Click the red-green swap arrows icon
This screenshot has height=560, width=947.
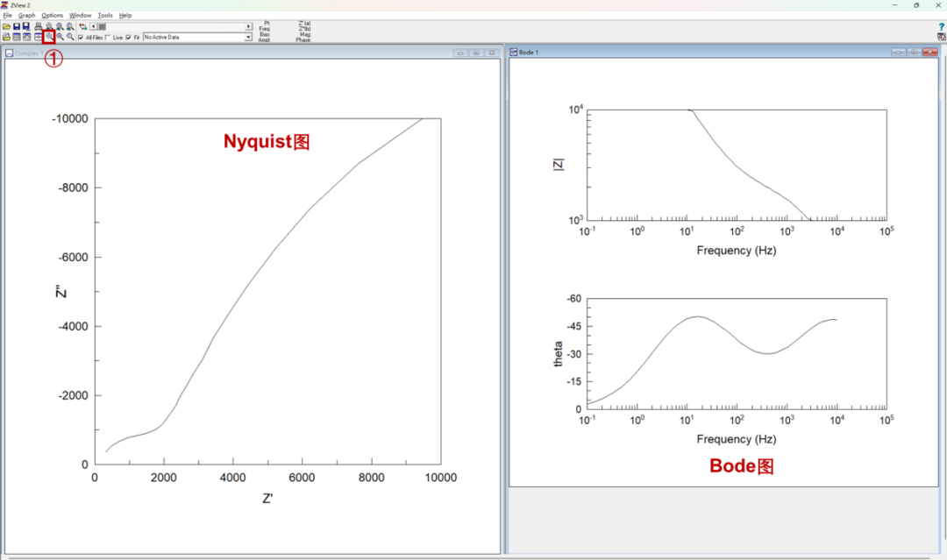82,26
